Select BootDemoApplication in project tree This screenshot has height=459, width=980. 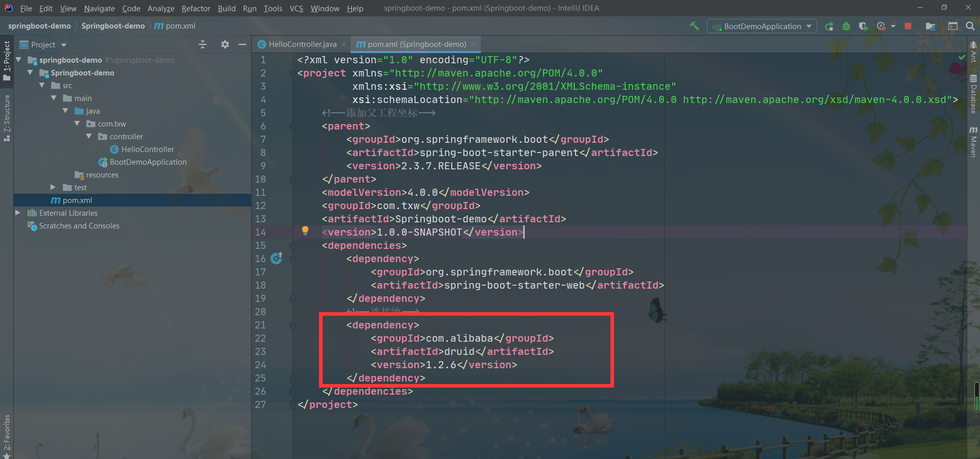point(148,162)
